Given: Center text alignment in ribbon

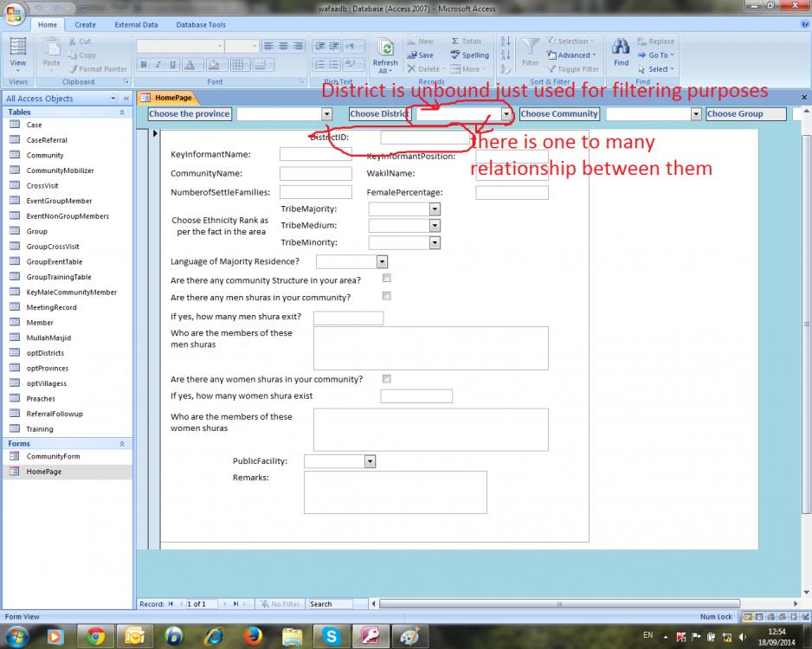Looking at the screenshot, I should [x=283, y=46].
